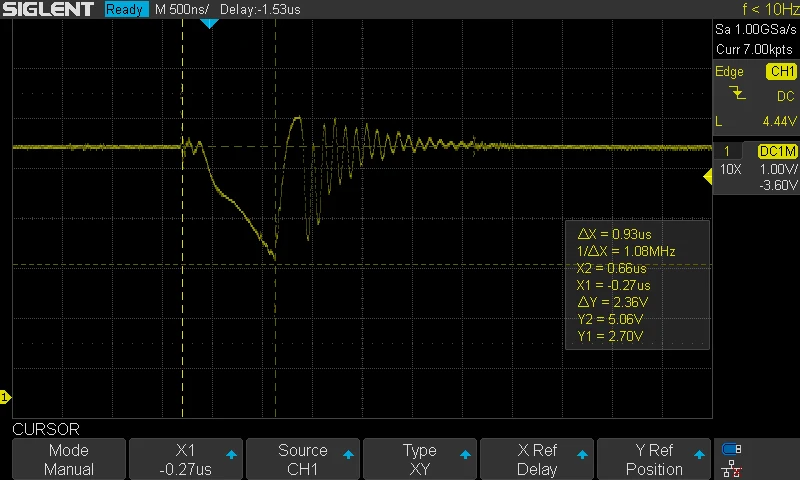Click the SIGLENT logo
The width and height of the screenshot is (800, 480).
pos(48,9)
